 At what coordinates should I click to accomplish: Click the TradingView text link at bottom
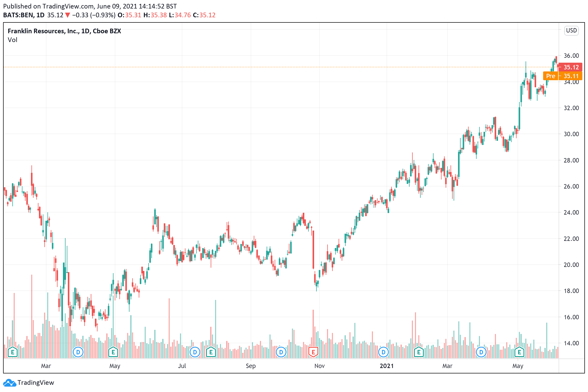click(x=36, y=383)
